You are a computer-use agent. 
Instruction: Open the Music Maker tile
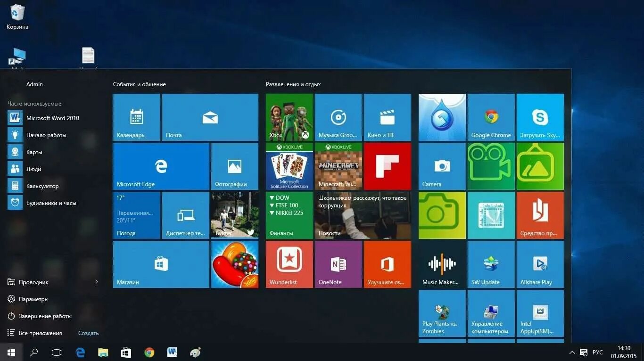click(442, 264)
